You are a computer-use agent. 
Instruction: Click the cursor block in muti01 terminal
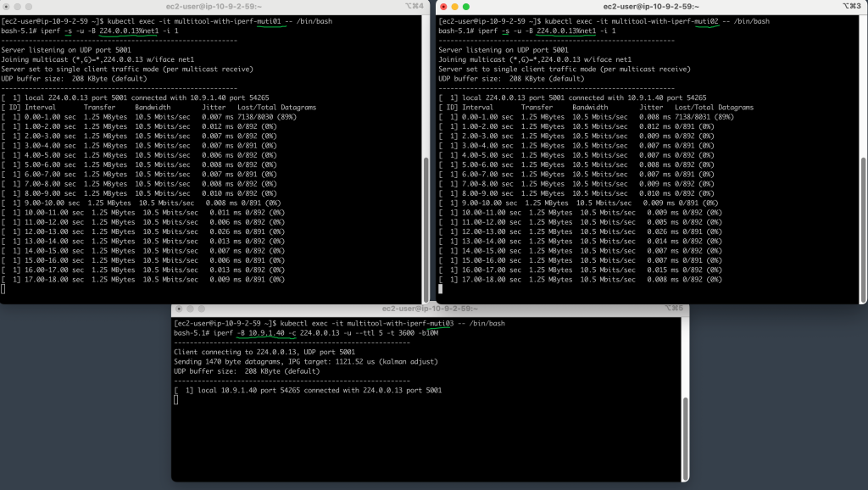pyautogui.click(x=3, y=288)
